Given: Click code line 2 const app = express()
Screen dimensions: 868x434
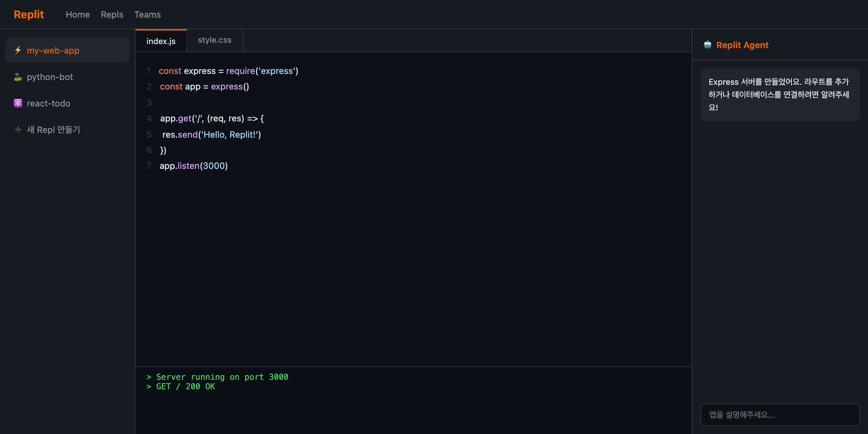Looking at the screenshot, I should click(x=204, y=86).
